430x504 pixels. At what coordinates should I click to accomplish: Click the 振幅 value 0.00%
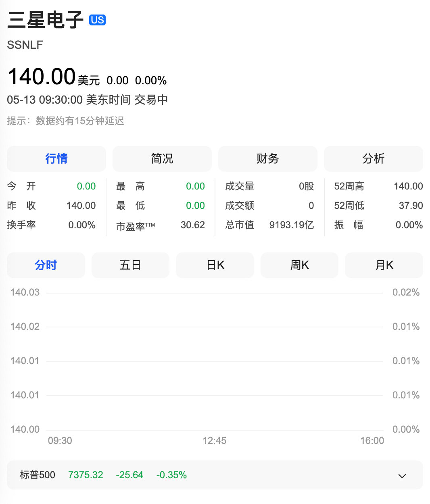(x=409, y=225)
